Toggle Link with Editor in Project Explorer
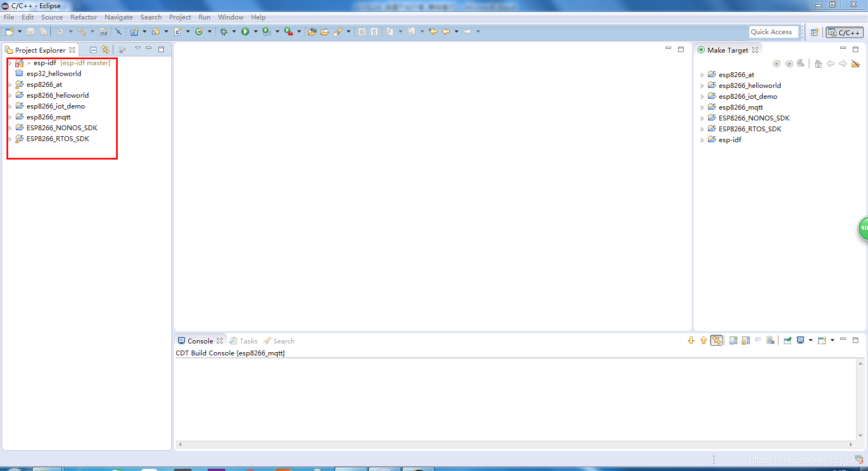The height and width of the screenshot is (471, 868). (105, 49)
